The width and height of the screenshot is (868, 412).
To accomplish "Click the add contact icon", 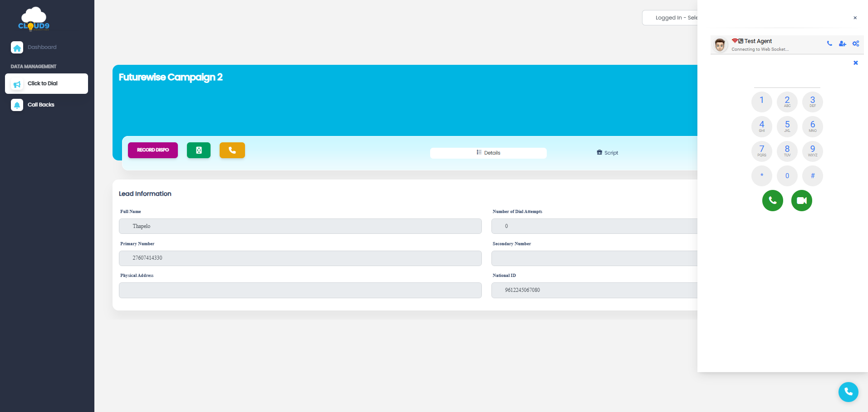I will pos(843,44).
